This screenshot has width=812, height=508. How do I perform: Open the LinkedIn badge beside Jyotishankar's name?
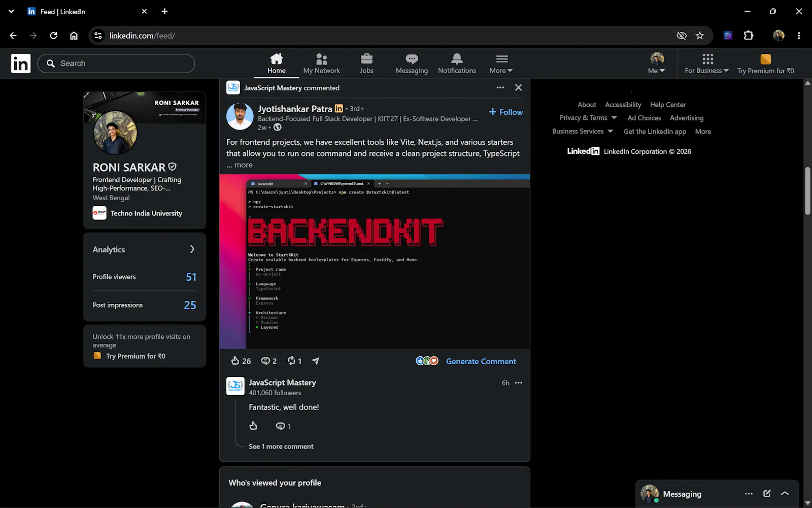tap(339, 108)
